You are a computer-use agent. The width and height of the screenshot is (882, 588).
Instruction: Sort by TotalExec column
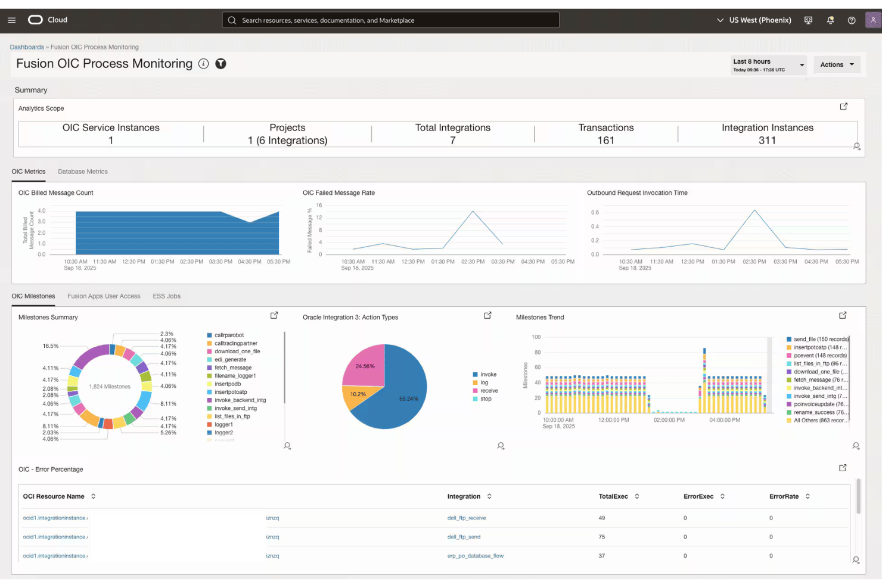(x=637, y=496)
